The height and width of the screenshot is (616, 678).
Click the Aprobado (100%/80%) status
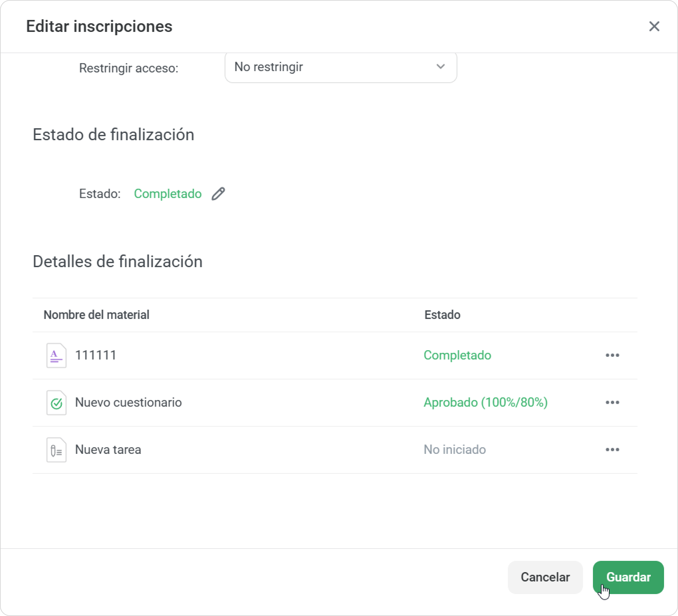tap(486, 402)
